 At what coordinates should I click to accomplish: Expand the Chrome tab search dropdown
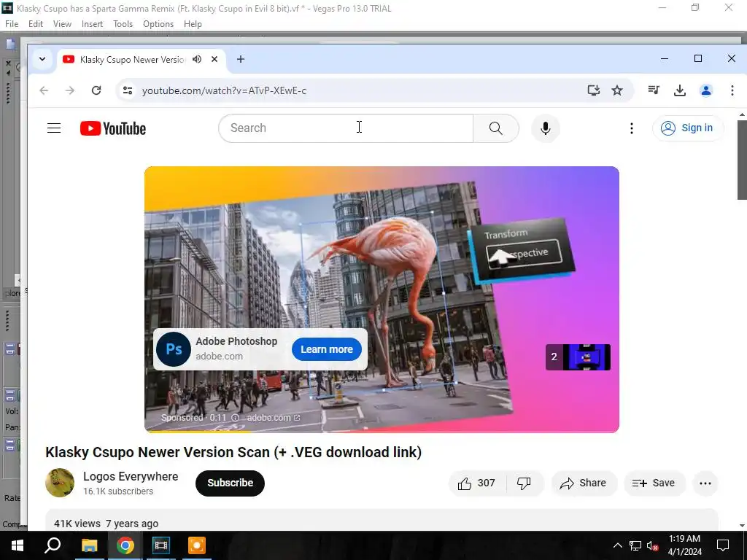(42, 59)
